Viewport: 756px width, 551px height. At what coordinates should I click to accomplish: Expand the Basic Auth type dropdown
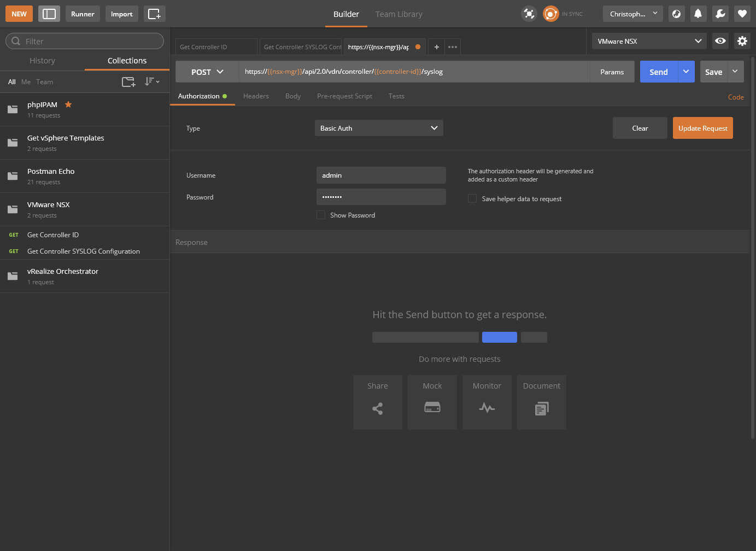[x=379, y=128]
